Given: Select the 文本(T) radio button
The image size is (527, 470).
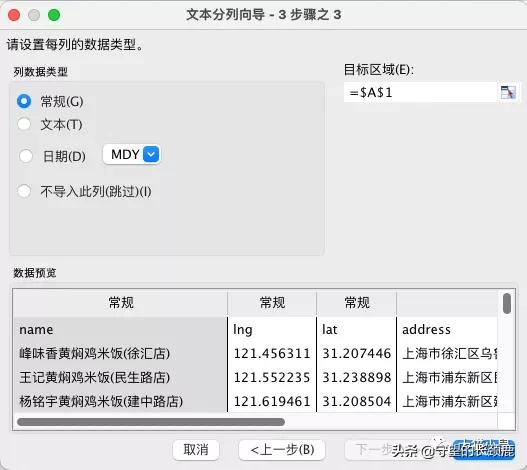Looking at the screenshot, I should click(x=24, y=124).
